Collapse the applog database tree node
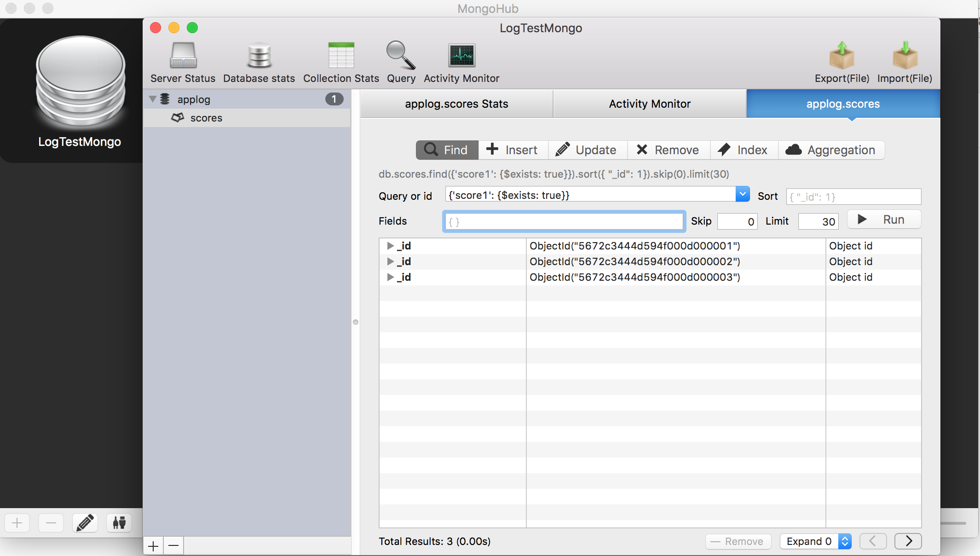 tap(153, 99)
